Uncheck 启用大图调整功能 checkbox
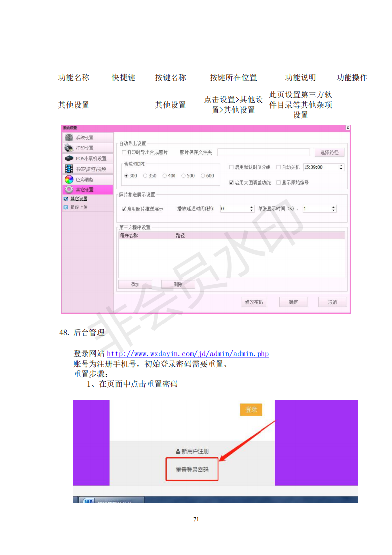 coord(231,183)
